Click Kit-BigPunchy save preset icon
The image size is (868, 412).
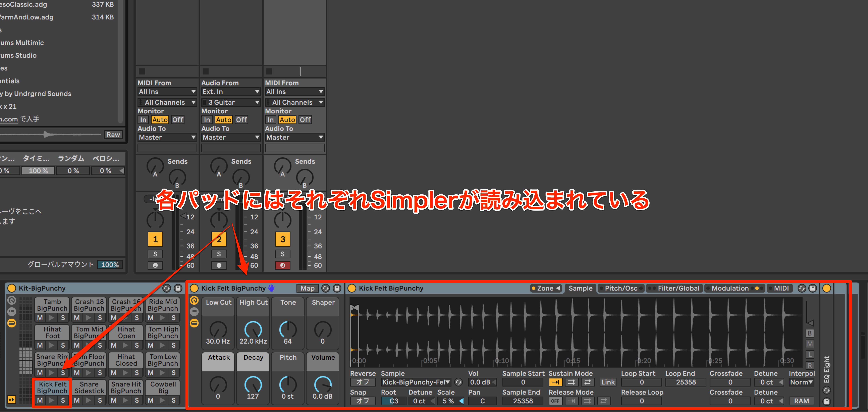pyautogui.click(x=178, y=288)
